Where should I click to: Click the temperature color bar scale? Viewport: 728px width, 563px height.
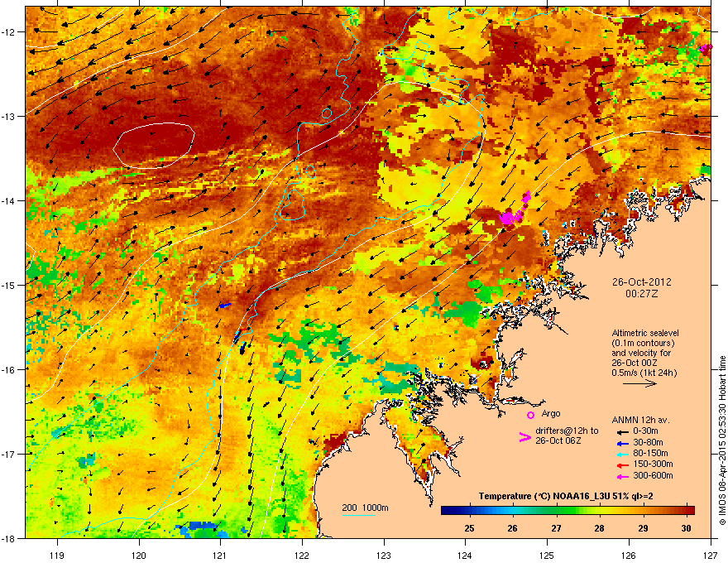coord(568,511)
